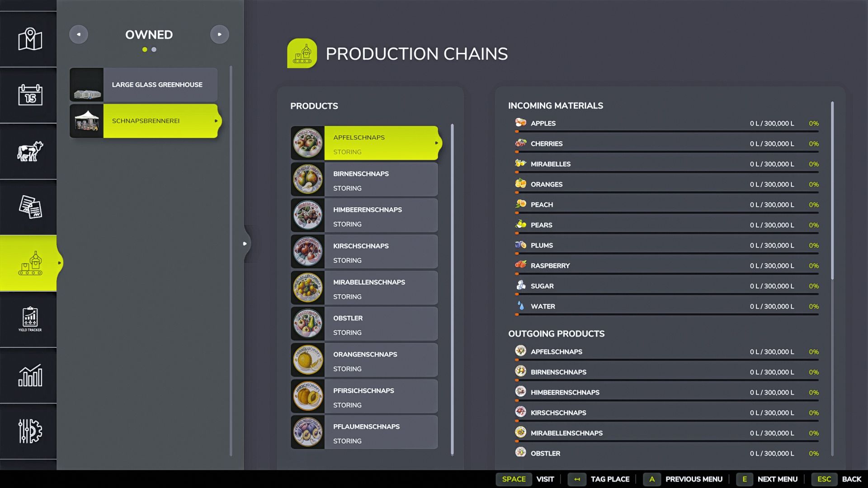Collapse the side panel arrow handle
This screenshot has height=488, width=868.
(245, 244)
